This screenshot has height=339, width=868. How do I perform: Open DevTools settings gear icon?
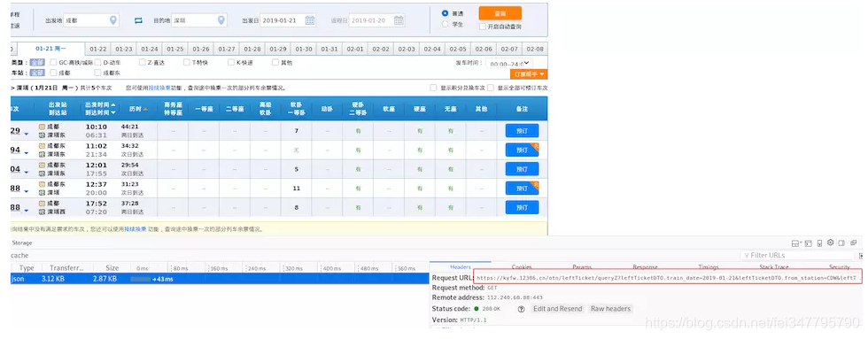pyautogui.click(x=831, y=243)
